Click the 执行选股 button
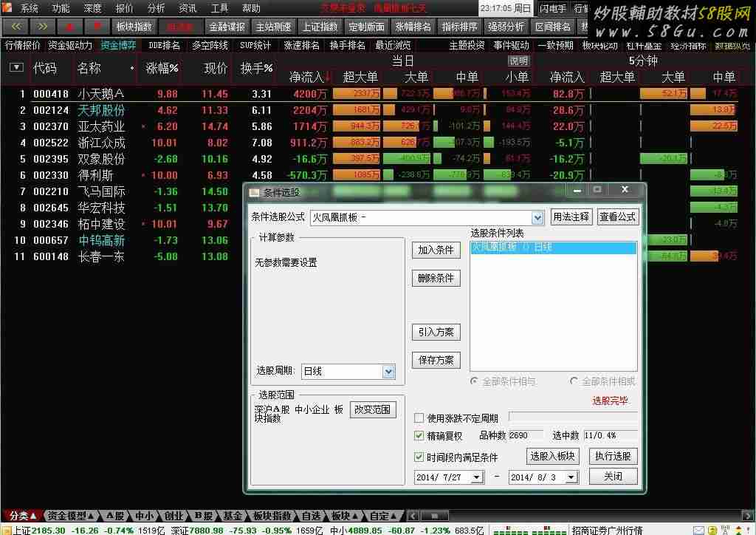 [x=613, y=456]
